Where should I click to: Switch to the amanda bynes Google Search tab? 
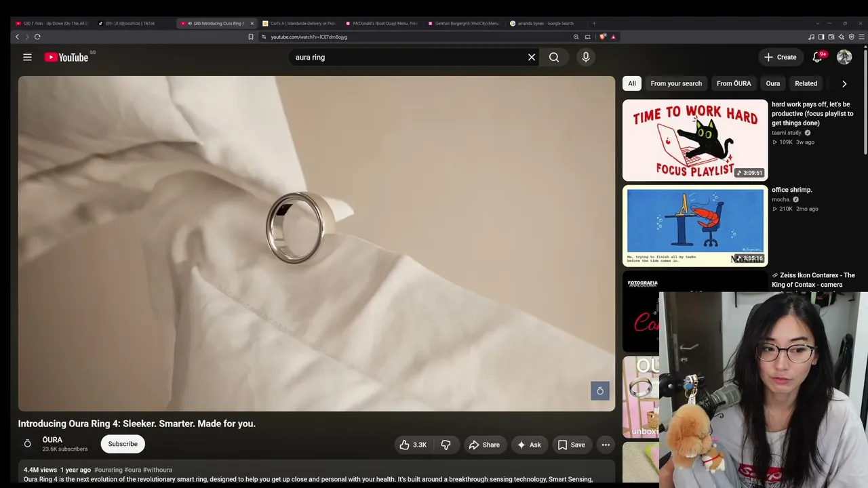point(547,23)
